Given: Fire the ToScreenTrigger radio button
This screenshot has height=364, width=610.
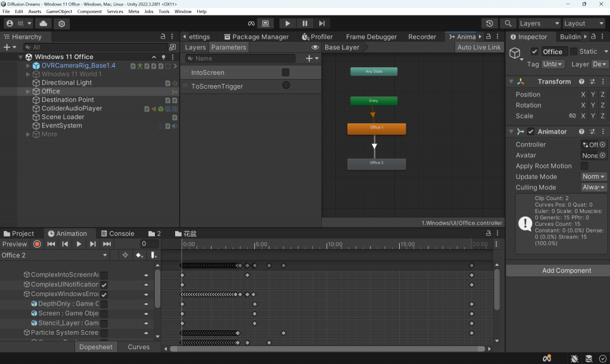Looking at the screenshot, I should coord(286,85).
